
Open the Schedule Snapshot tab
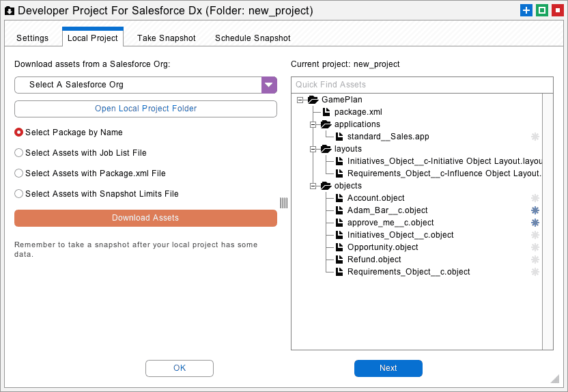point(253,38)
